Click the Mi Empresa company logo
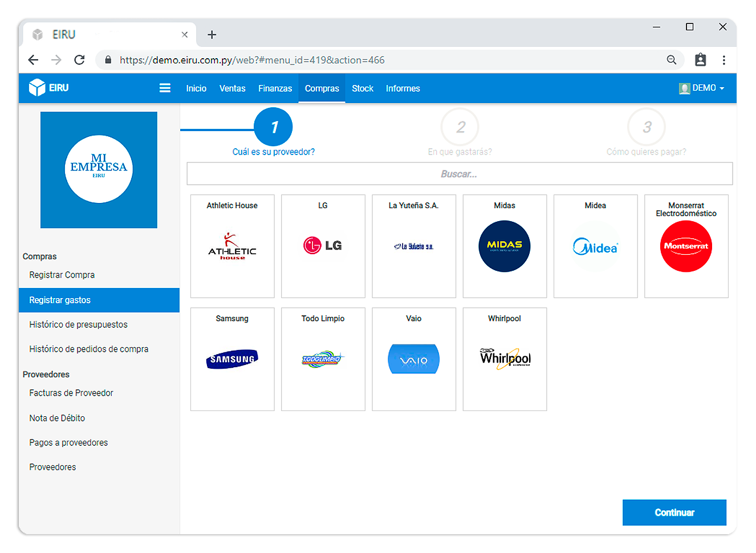The image size is (756, 553). [x=99, y=170]
